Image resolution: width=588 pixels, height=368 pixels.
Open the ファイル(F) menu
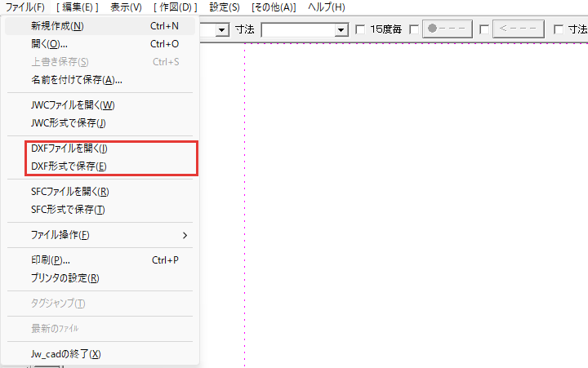pyautogui.click(x=24, y=7)
